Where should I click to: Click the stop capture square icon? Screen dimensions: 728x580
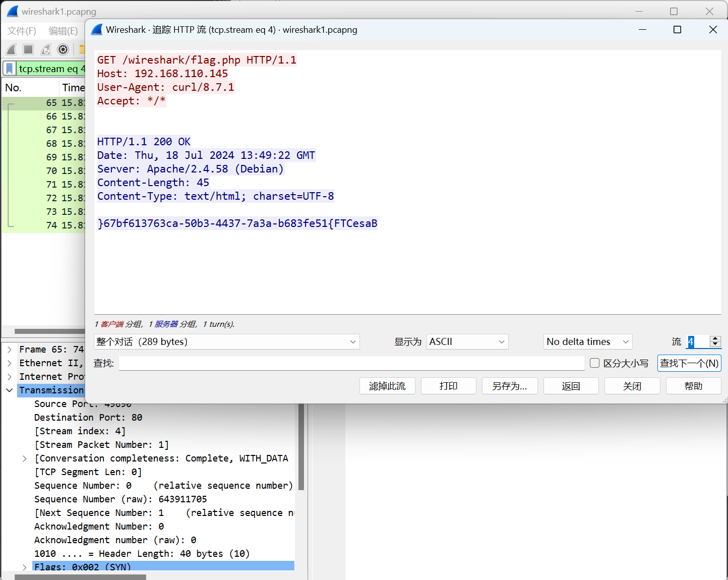click(28, 49)
